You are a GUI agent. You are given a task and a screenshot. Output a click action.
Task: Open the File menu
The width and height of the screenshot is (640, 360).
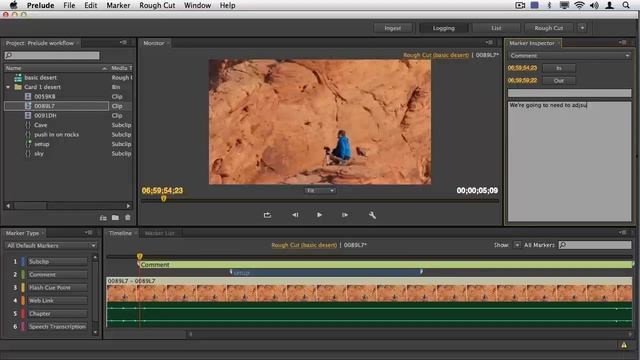pos(69,5)
